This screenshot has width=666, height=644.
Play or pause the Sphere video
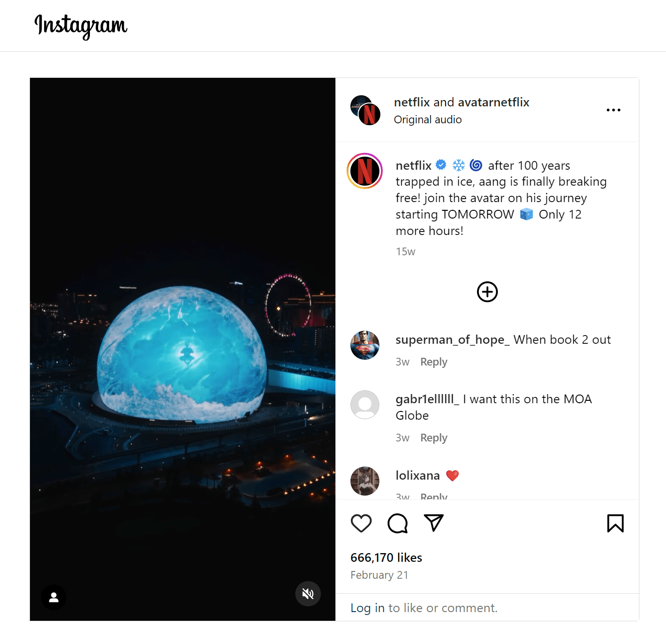click(x=183, y=349)
